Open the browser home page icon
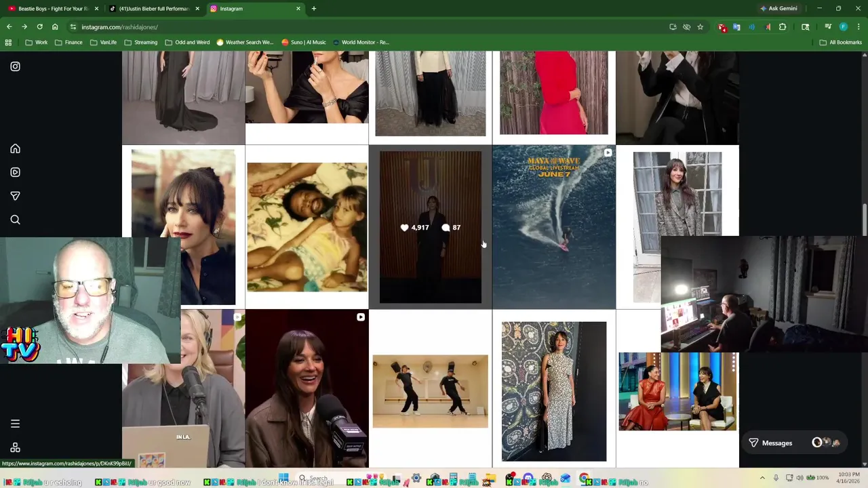 click(55, 27)
